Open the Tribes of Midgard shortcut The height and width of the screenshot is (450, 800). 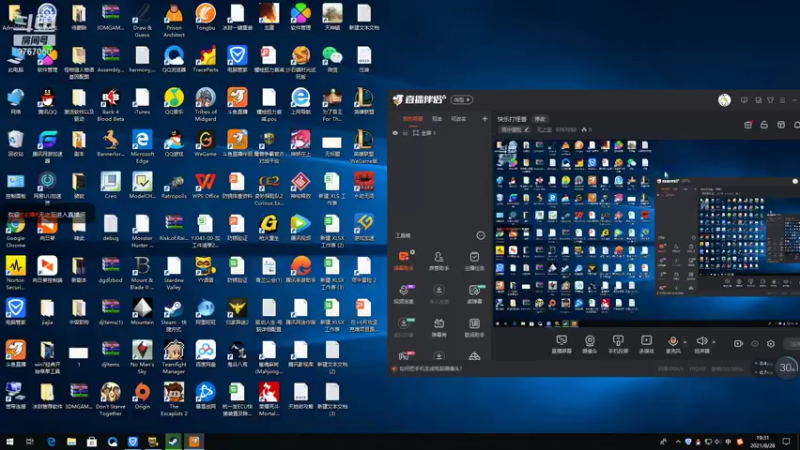[x=206, y=105]
